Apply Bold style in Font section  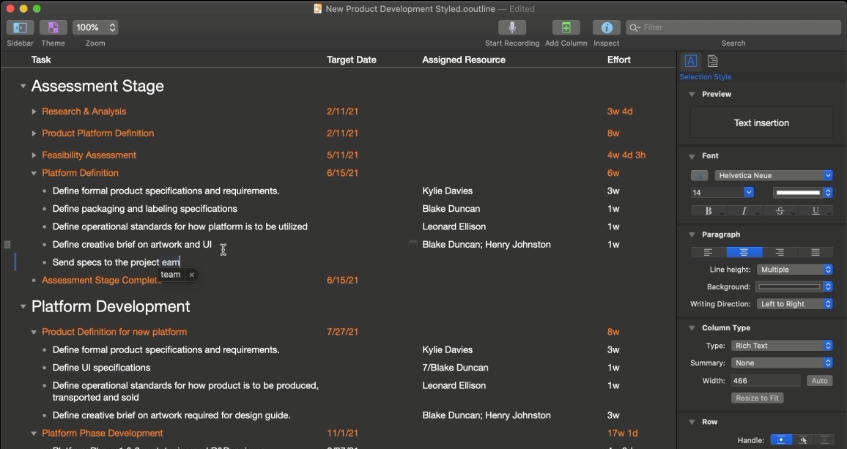(x=708, y=211)
